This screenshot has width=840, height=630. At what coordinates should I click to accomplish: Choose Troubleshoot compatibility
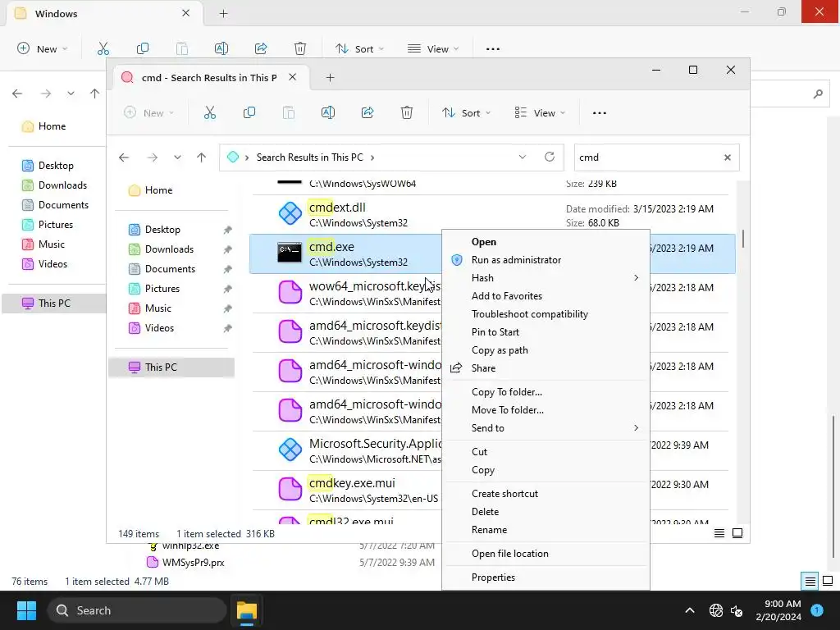[x=546, y=314]
